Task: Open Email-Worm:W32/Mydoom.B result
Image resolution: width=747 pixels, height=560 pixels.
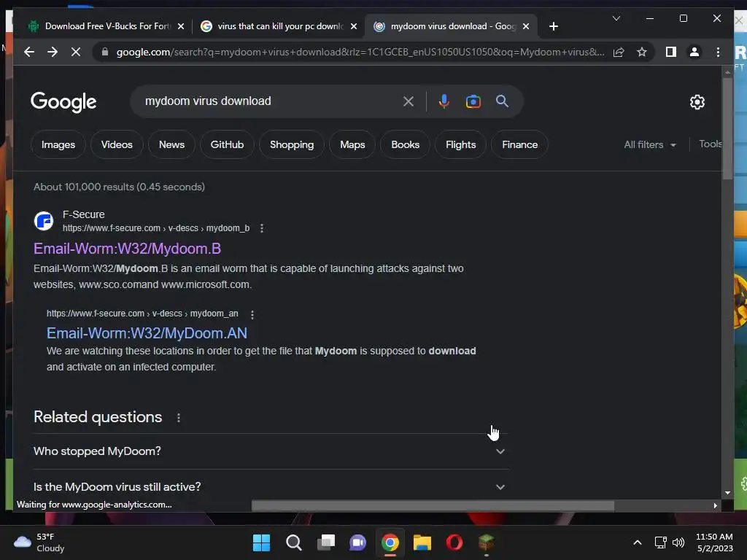Action: click(127, 249)
